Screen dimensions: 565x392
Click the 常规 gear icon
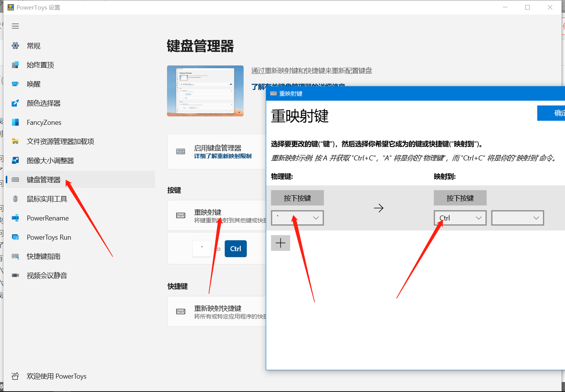coord(15,46)
